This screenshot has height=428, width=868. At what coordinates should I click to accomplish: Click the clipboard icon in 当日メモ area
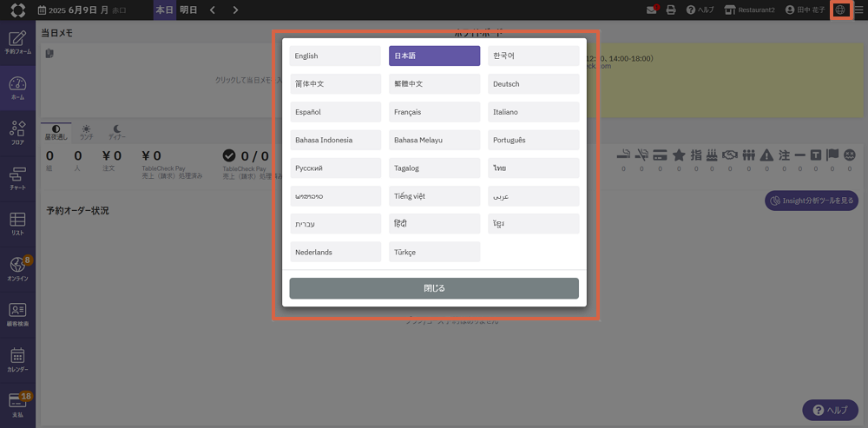[x=49, y=54]
